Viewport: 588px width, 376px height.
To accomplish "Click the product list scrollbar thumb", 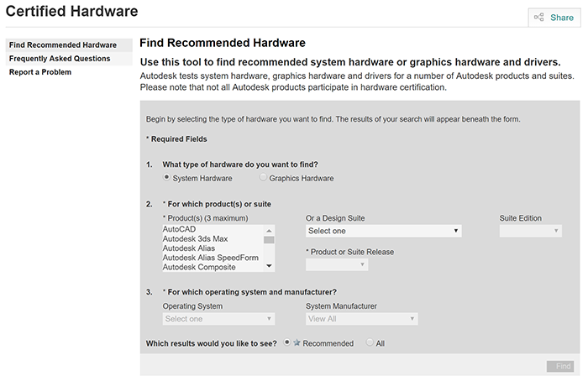I will coord(269,240).
